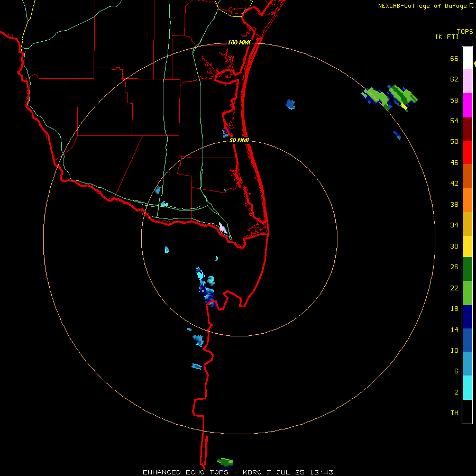The image size is (476, 476).
Task: Click the 7 JUL 25 date text
Action: [286, 472]
